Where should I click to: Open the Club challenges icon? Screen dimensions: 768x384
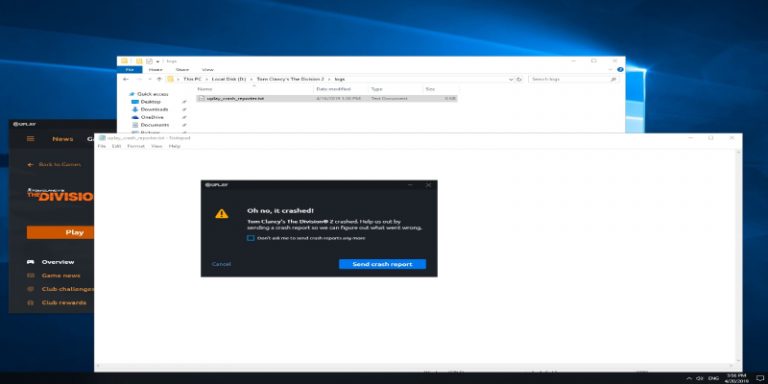30,289
